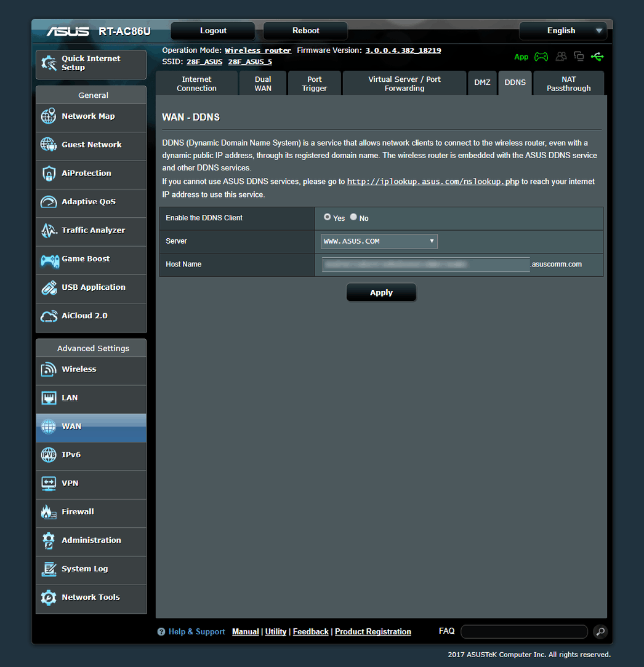Click the AiProtection shield lock icon
This screenshot has height=667, width=644.
(x=49, y=173)
